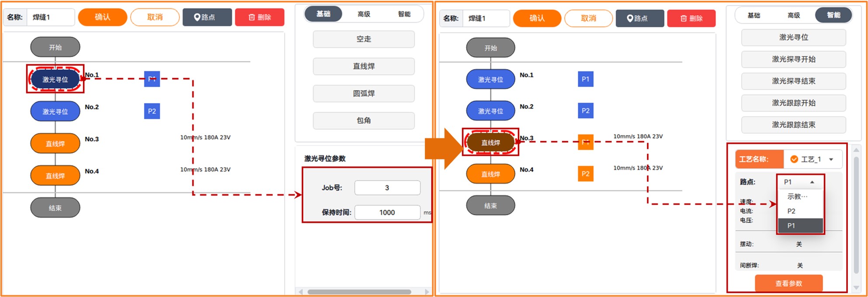Select orange P2 waypoint square in right panel
The height and width of the screenshot is (297, 868).
(585, 173)
